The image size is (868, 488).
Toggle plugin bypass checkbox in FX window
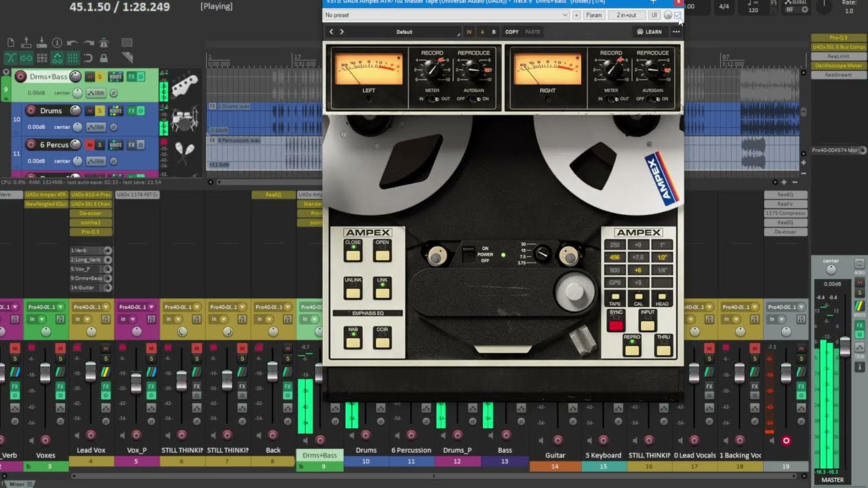click(677, 15)
